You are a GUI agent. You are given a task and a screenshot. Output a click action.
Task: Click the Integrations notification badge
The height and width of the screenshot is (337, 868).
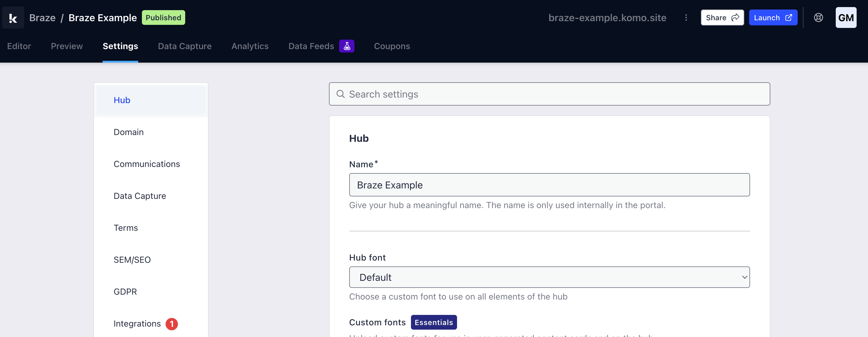[171, 324]
